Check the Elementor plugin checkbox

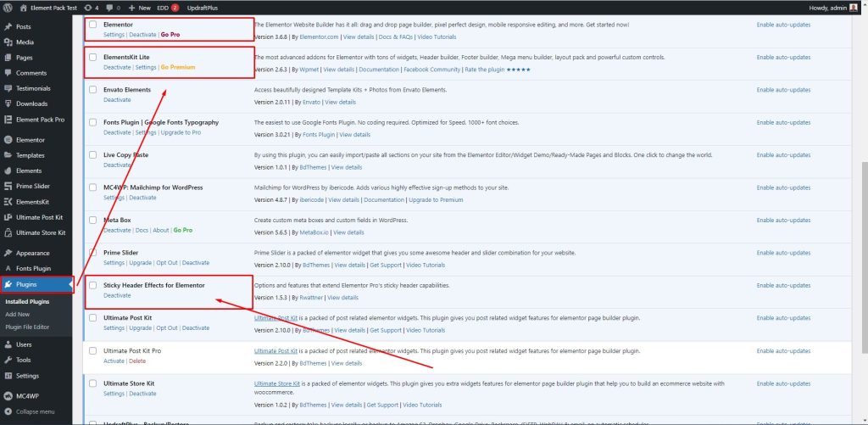[93, 25]
